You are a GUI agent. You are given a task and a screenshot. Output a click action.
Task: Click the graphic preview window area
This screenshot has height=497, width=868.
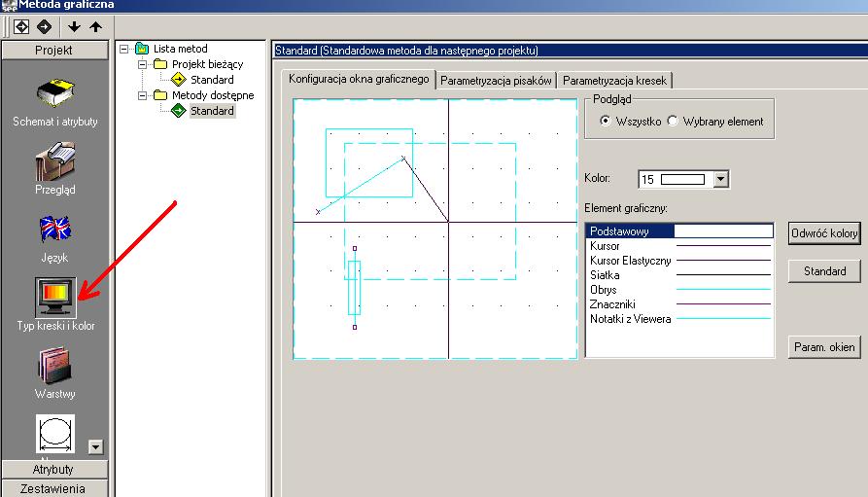coord(435,229)
